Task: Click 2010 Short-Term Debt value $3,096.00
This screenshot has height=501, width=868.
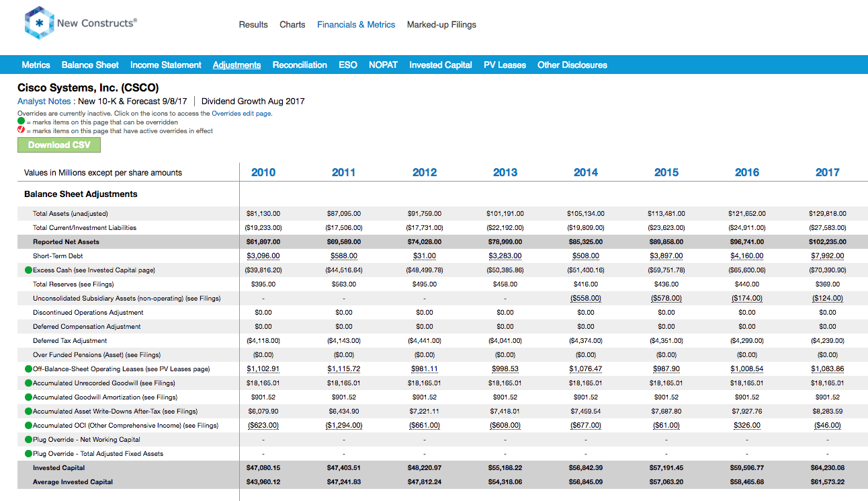Action: pyautogui.click(x=263, y=256)
